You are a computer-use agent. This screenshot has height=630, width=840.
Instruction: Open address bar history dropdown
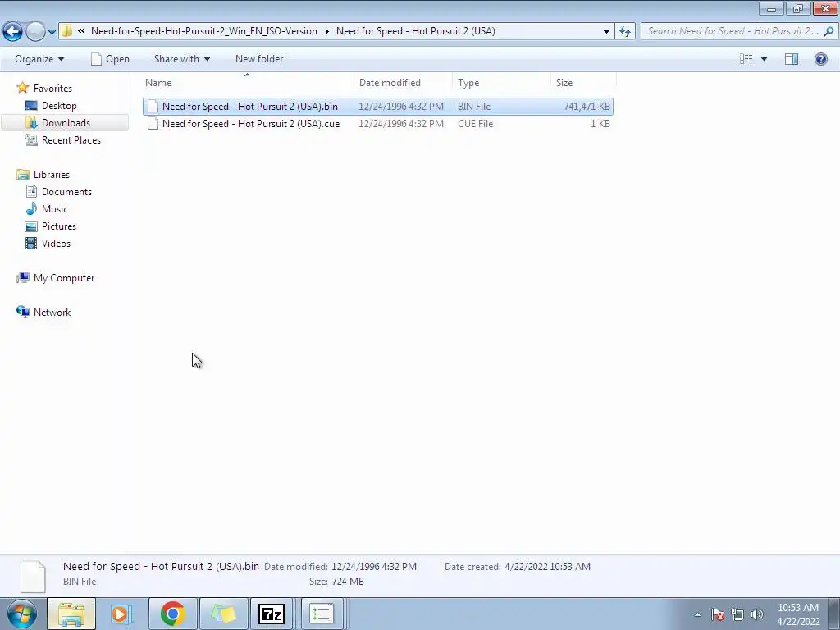(x=606, y=31)
